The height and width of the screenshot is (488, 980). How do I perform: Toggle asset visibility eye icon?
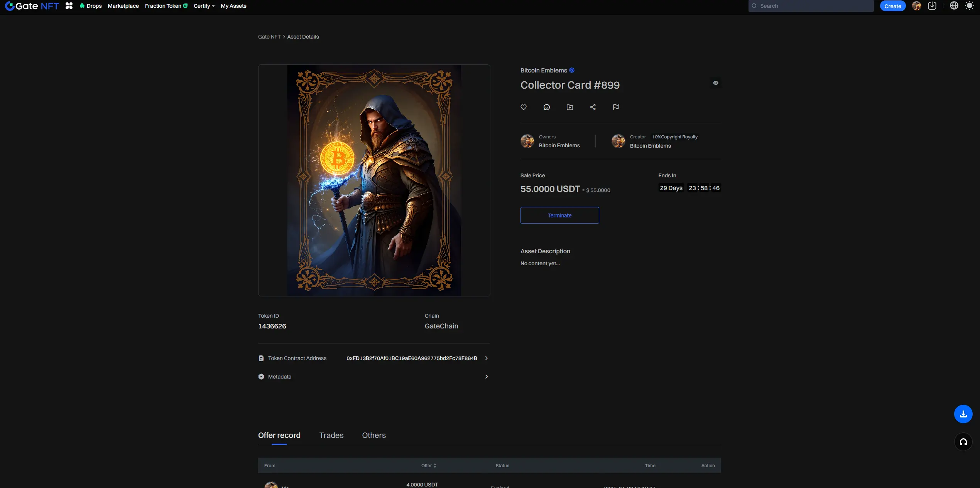(716, 83)
